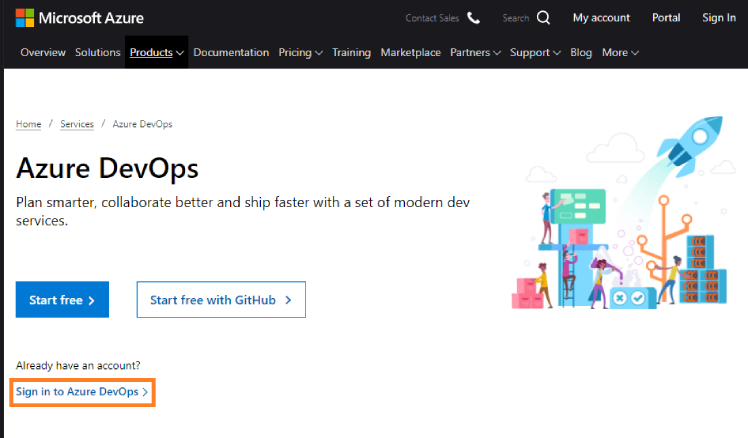Go to the Azure Portal link
This screenshot has width=748, height=438.
(666, 18)
